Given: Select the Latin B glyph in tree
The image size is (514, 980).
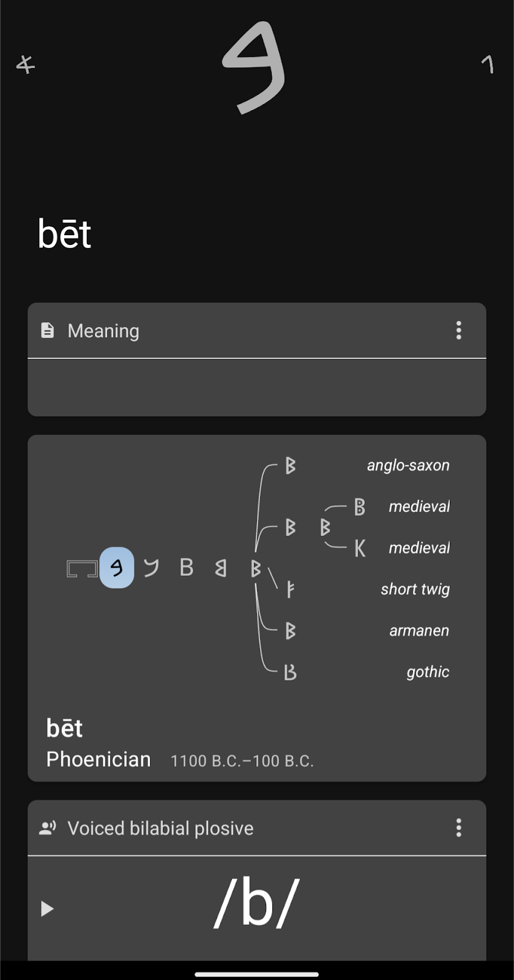Looking at the screenshot, I should (187, 568).
